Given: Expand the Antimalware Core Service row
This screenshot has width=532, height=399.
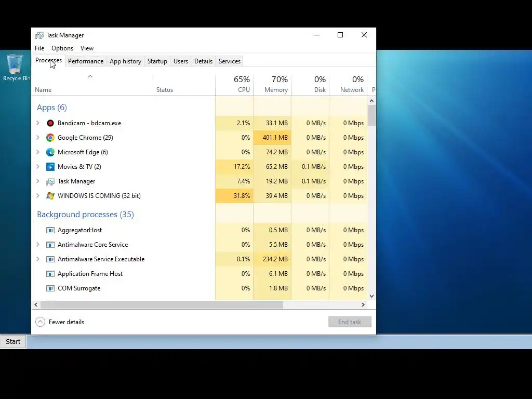Looking at the screenshot, I should (37, 245).
